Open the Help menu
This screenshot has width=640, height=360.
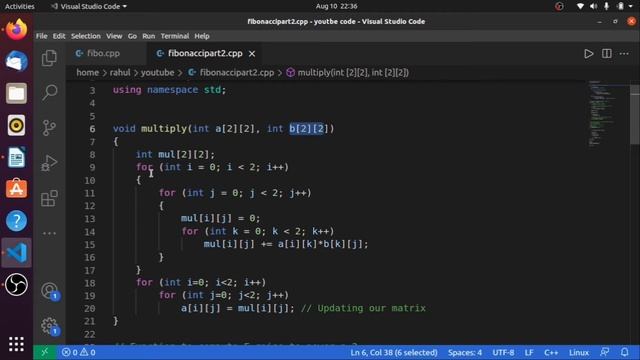tap(202, 36)
